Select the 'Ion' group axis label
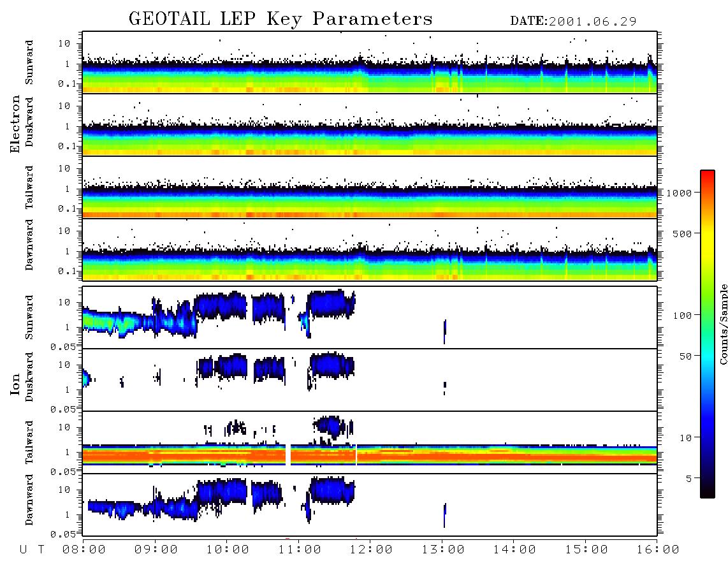Screen dimensions: 728x561 click(x=15, y=384)
